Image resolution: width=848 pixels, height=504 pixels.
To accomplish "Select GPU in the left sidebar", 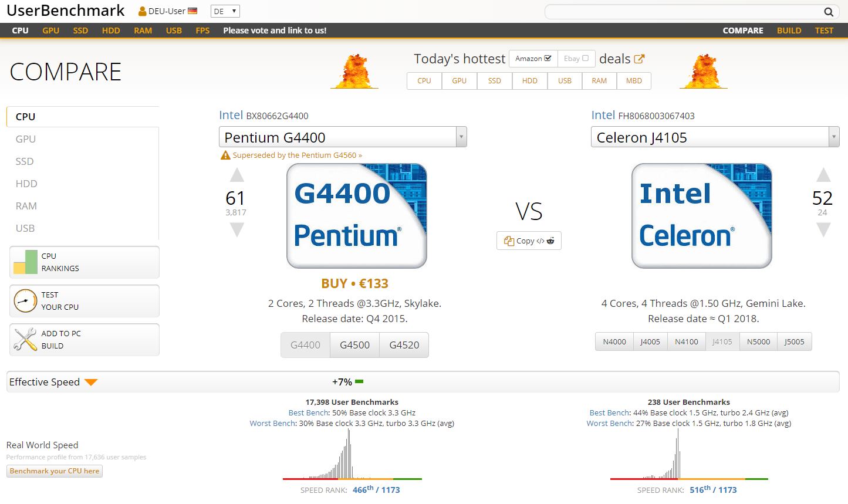I will point(26,139).
